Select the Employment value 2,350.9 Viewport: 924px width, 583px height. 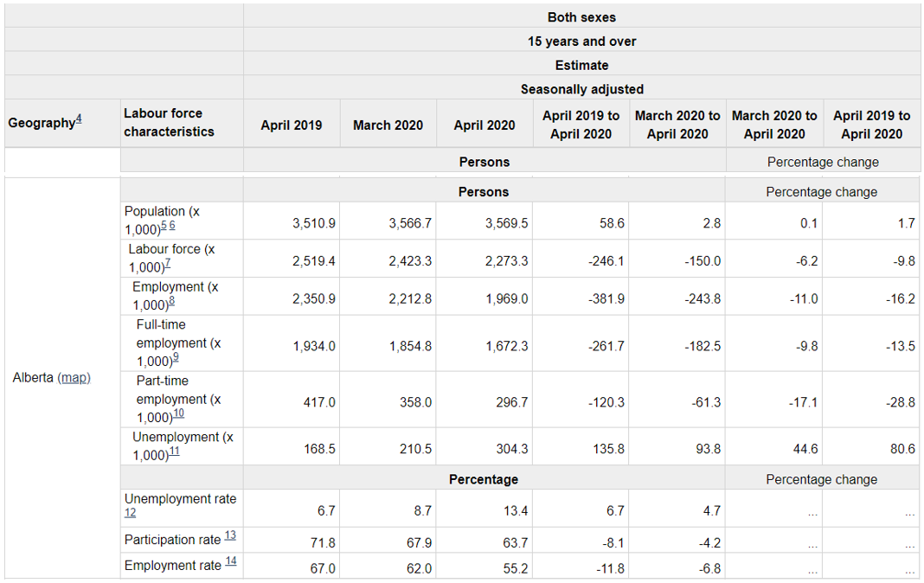[x=313, y=298]
